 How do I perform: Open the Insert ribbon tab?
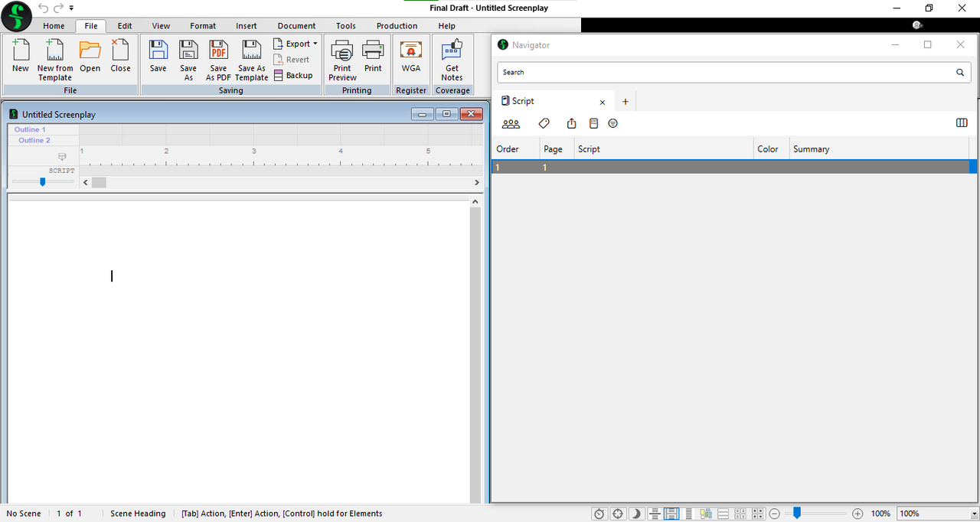point(247,26)
